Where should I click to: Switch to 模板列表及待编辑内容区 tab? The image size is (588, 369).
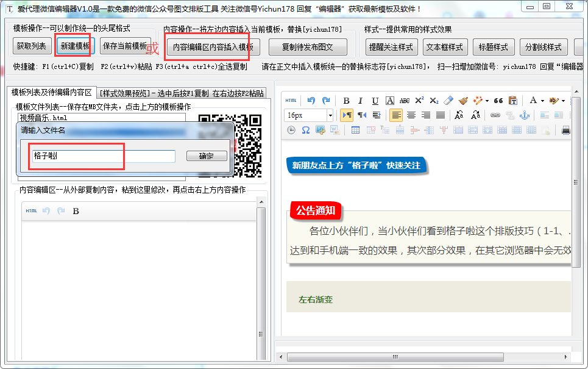click(x=51, y=92)
